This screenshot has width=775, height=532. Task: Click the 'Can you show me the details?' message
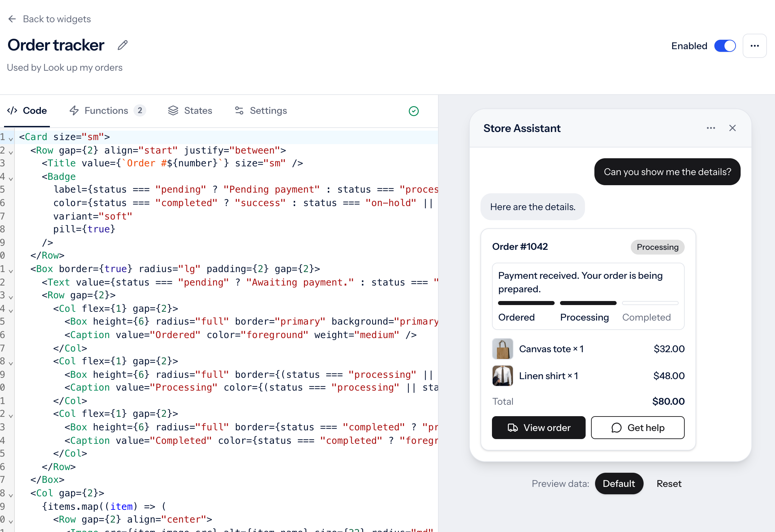667,172
